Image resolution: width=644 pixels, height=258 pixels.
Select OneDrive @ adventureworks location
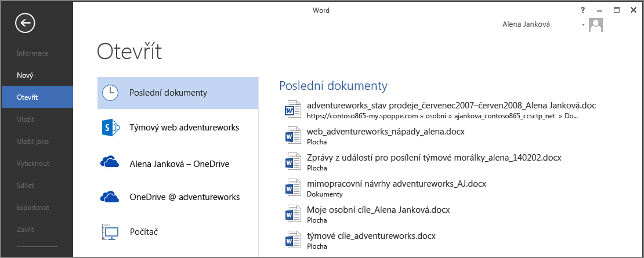[x=178, y=197]
